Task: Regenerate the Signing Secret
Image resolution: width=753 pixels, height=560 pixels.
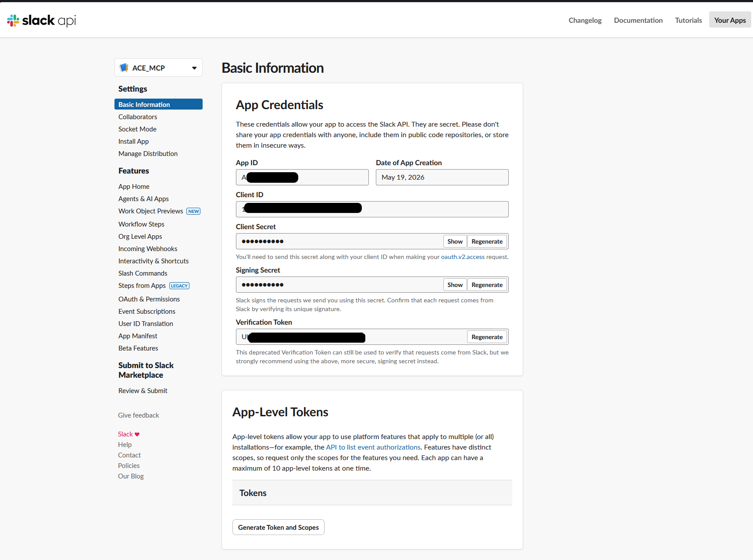Action: pyautogui.click(x=487, y=285)
